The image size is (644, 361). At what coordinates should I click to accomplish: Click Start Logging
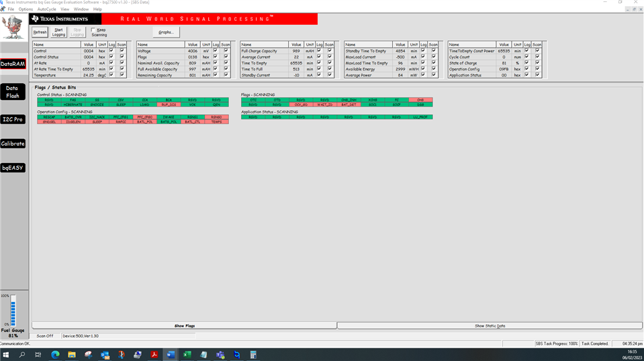58,32
